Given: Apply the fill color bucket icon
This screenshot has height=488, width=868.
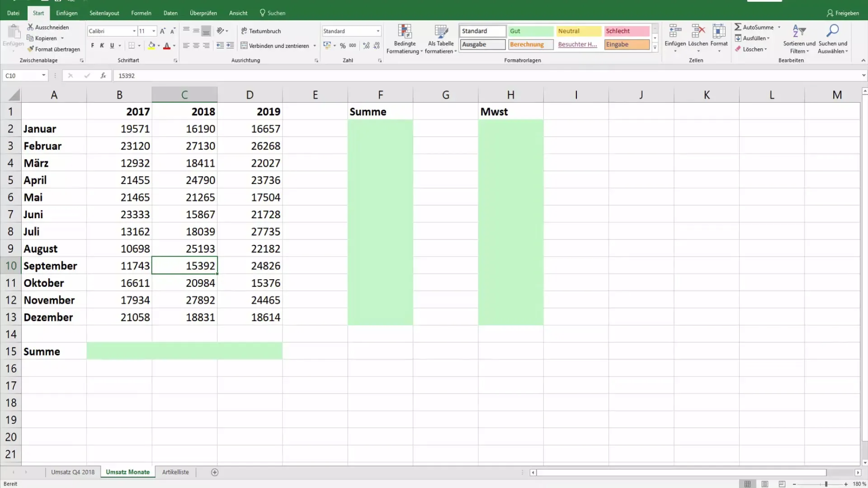Looking at the screenshot, I should pos(151,45).
